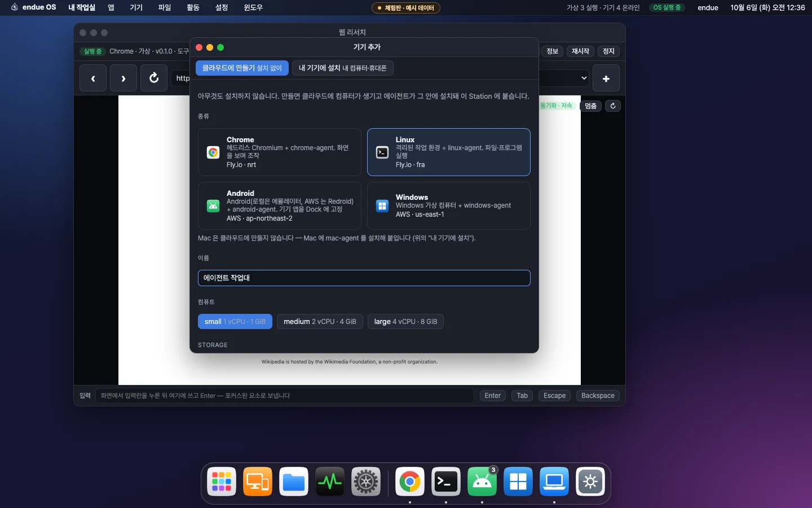Open the 기기 menu in menu bar
The image size is (812, 508).
click(x=136, y=7)
